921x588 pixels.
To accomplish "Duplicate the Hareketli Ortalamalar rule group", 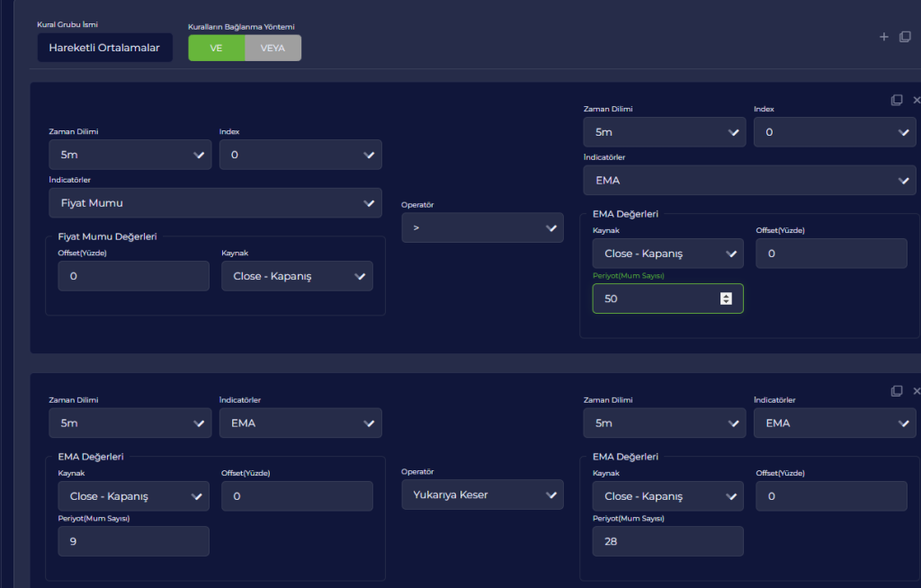I will coord(905,37).
